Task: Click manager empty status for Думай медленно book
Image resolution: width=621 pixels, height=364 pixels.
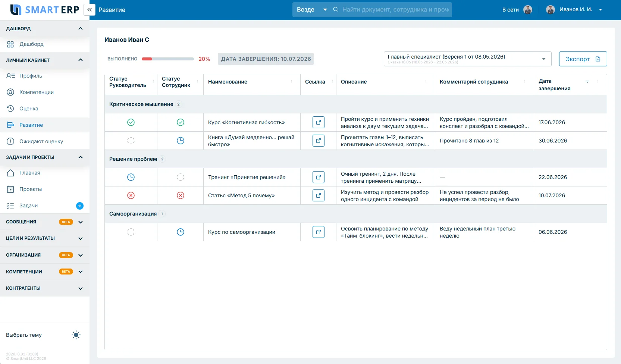Action: (x=131, y=141)
